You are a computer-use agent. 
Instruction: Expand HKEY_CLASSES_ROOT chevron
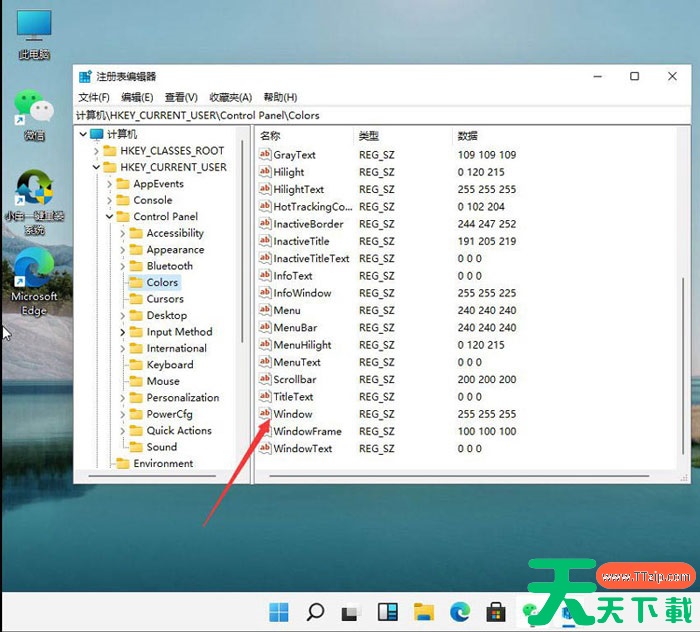pos(96,151)
